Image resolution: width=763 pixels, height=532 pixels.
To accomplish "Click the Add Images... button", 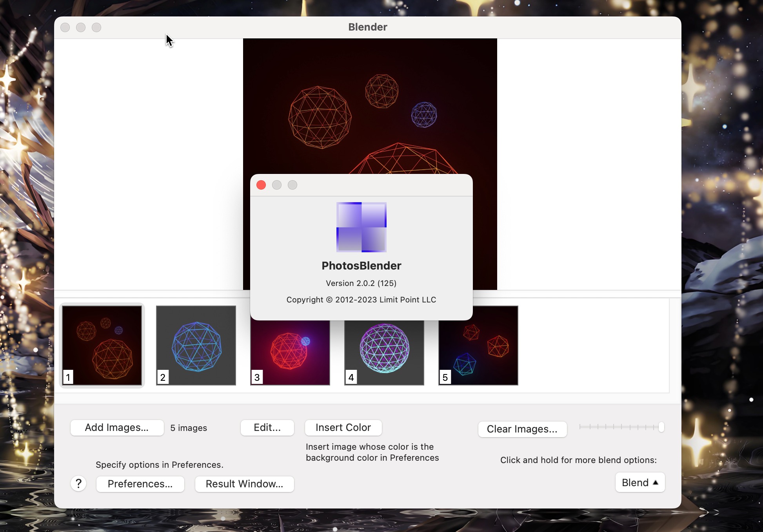I will 117,427.
